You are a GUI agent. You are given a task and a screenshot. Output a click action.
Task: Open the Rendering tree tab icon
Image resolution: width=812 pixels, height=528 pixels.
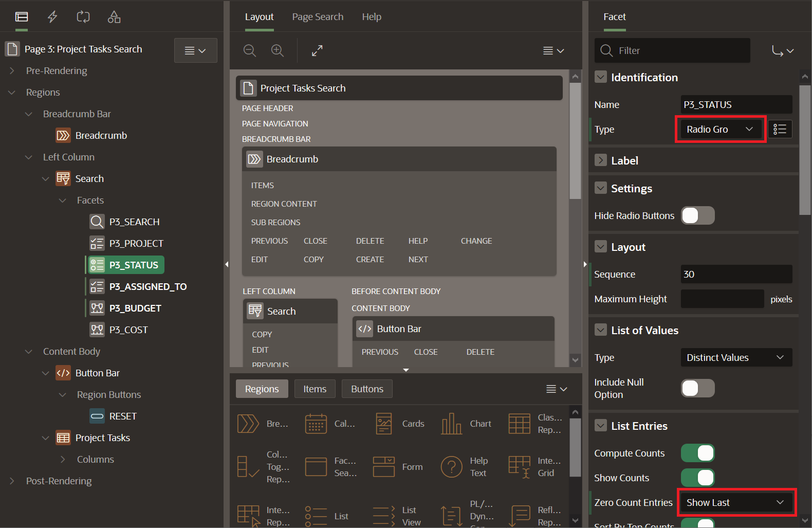click(22, 17)
